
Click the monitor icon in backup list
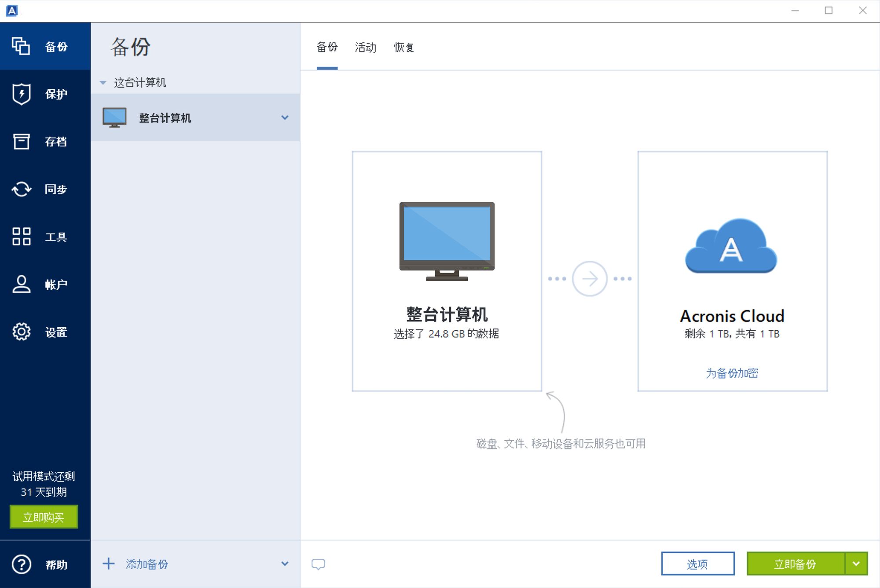point(114,117)
